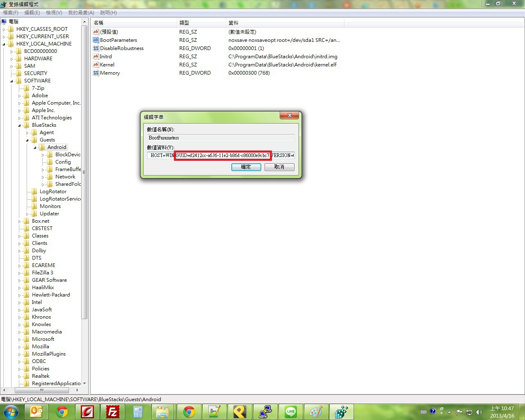Show hidden tray icons arrow
This screenshot has width=525, height=420.
449,412
